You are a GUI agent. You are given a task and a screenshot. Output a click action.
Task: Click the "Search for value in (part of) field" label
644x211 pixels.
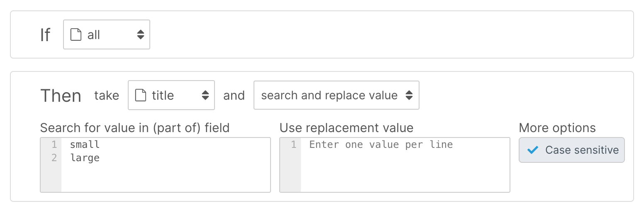134,128
